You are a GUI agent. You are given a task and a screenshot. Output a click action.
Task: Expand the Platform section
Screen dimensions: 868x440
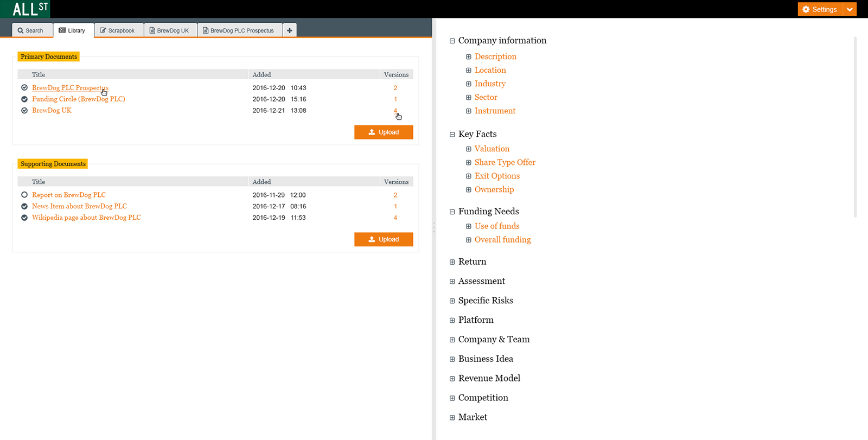click(452, 320)
